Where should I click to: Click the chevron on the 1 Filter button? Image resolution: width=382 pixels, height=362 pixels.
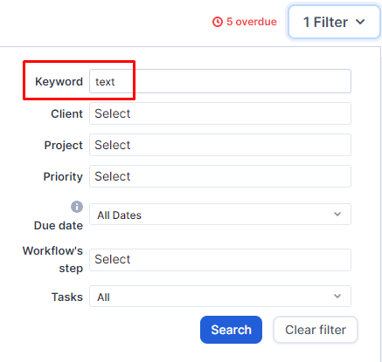coord(360,22)
